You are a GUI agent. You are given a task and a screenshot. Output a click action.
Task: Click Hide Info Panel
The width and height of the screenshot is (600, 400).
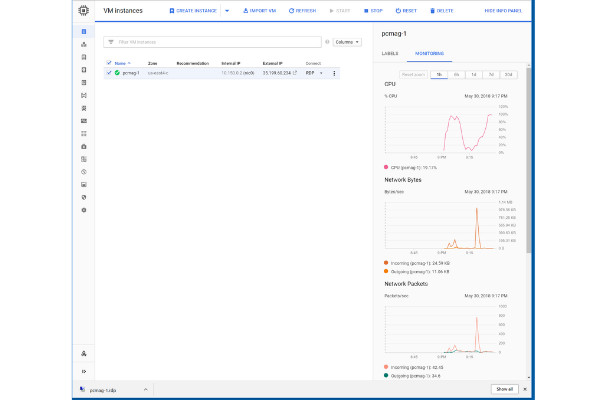(x=503, y=11)
